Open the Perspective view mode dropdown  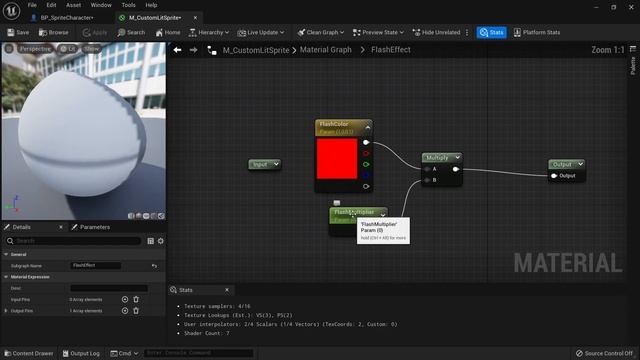click(35, 49)
